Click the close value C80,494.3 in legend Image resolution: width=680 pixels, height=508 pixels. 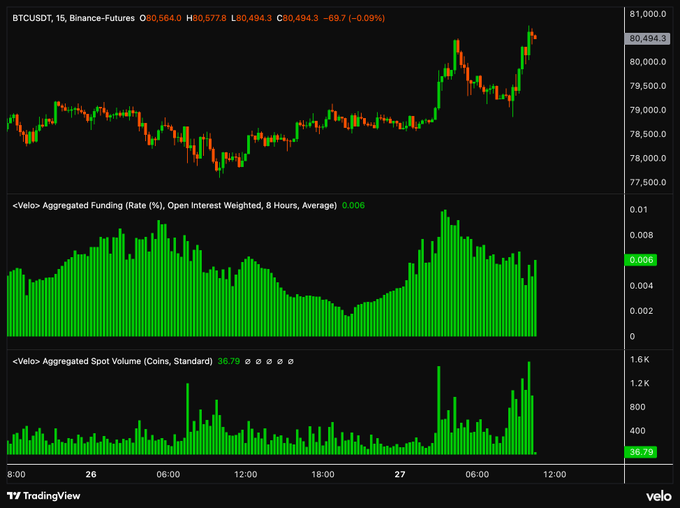[298, 18]
